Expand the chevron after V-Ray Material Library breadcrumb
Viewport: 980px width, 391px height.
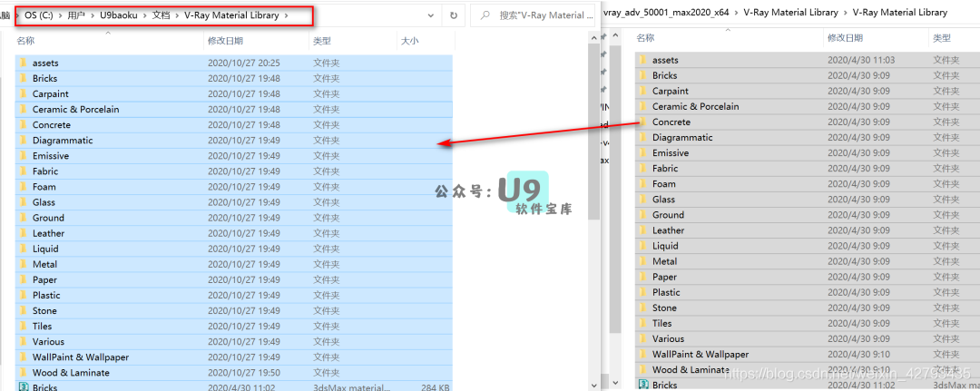pos(286,15)
